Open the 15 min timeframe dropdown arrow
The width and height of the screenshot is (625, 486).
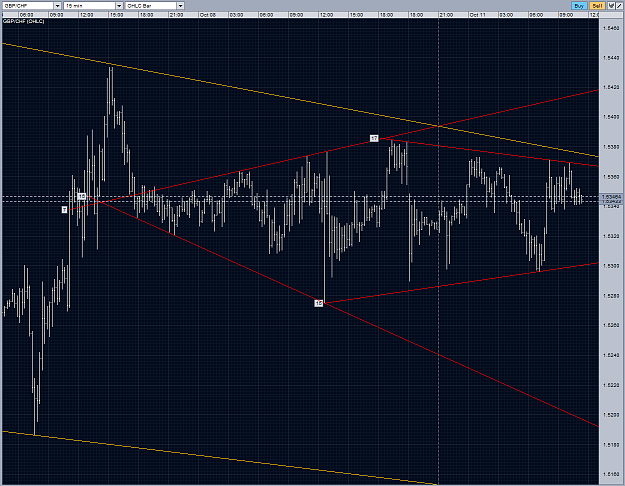[119, 6]
